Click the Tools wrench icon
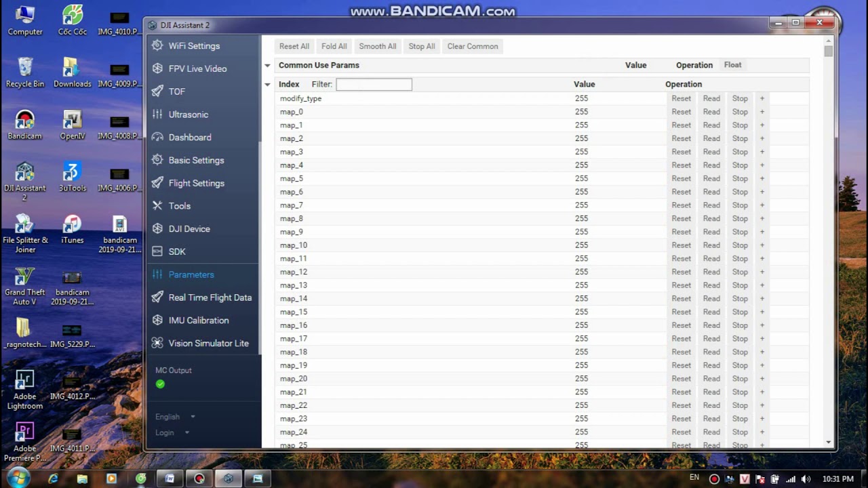 (x=157, y=206)
